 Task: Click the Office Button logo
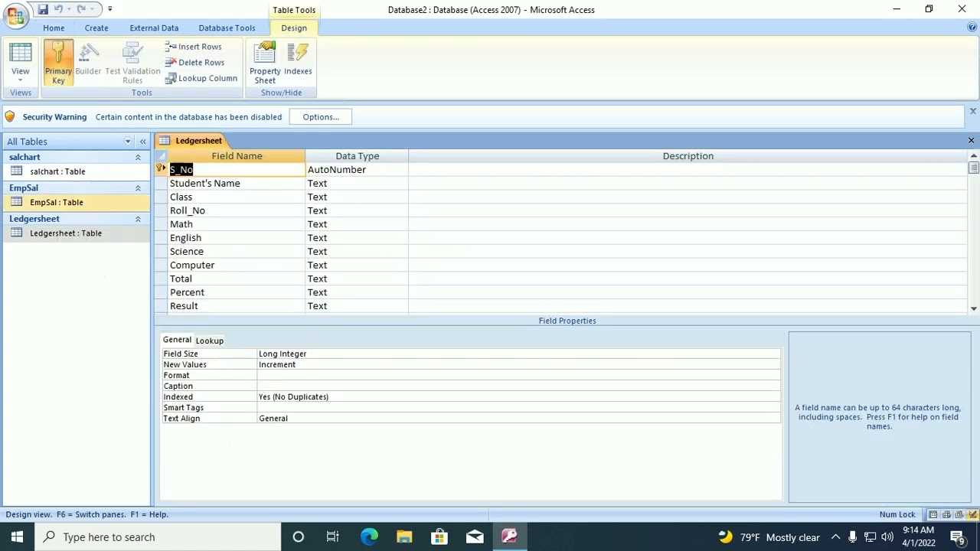tap(15, 15)
